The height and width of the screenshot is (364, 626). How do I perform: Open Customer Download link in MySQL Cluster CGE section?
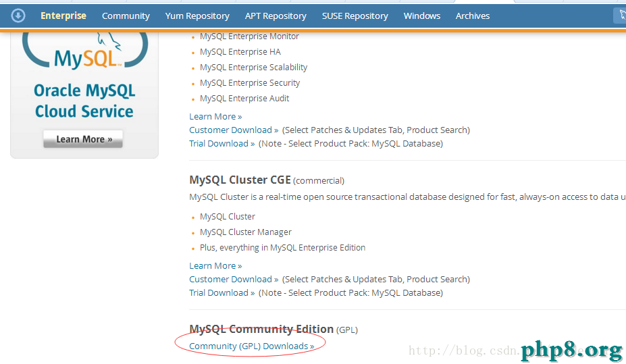click(234, 280)
